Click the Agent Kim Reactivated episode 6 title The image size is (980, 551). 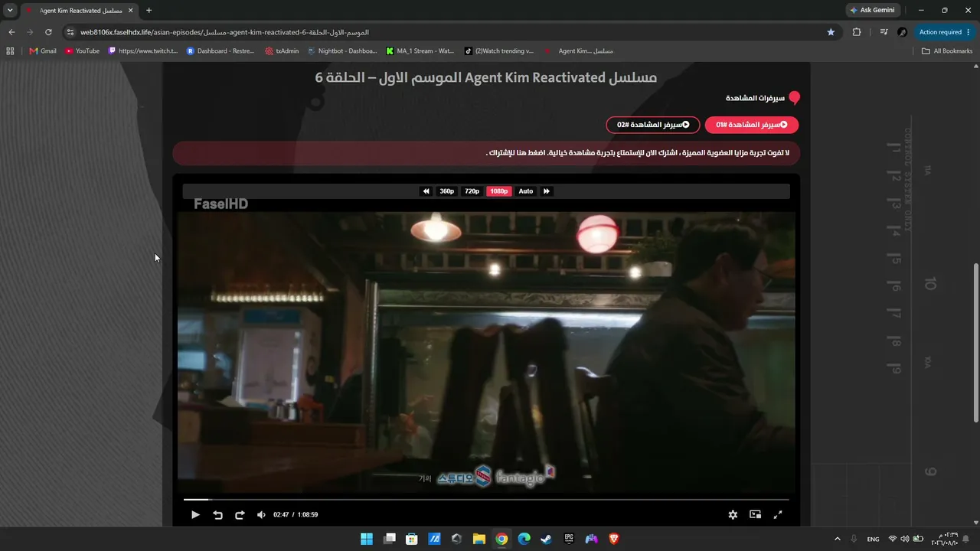(486, 78)
